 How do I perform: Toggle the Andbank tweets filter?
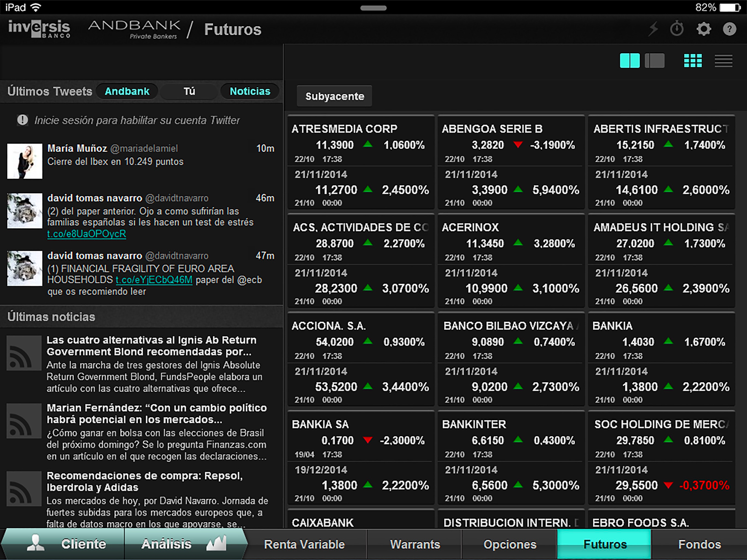click(x=127, y=91)
